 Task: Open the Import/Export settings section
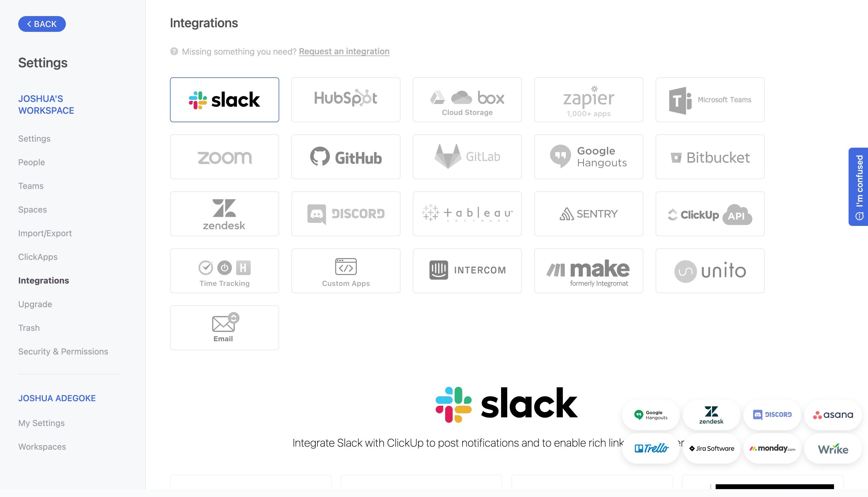45,233
